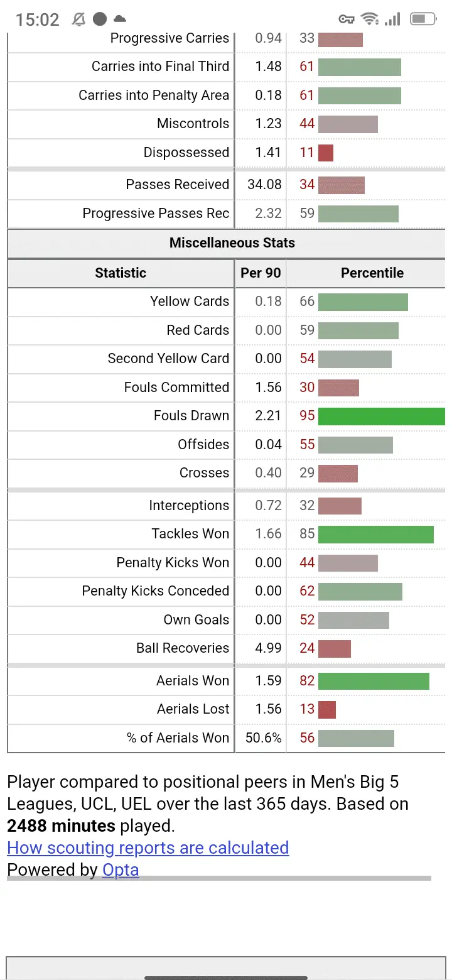Image resolution: width=452 pixels, height=980 pixels.
Task: Tap the status bar clock showing 15:02
Action: coord(38,19)
